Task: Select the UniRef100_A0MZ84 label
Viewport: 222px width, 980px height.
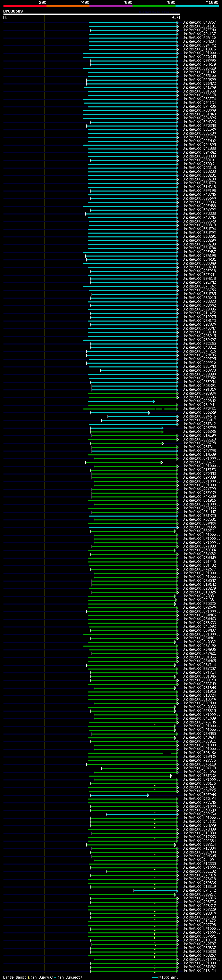Action: (199, 41)
